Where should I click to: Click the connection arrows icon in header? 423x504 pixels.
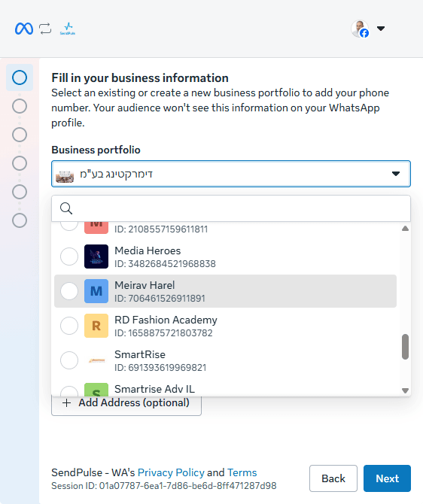(45, 29)
